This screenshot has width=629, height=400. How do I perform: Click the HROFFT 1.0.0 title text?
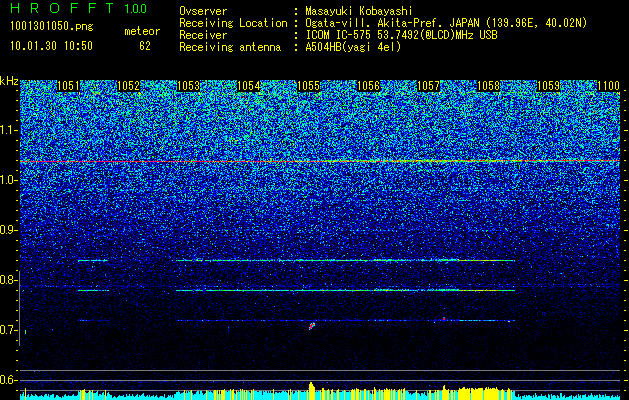point(78,8)
